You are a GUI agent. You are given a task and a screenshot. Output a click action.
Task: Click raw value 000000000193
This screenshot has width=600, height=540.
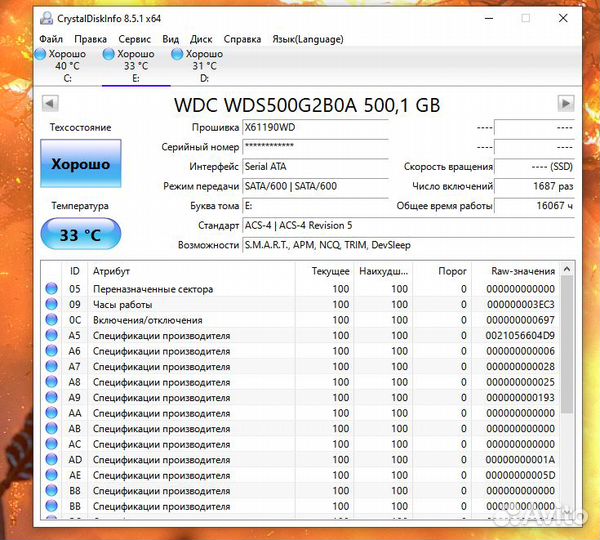coord(520,397)
